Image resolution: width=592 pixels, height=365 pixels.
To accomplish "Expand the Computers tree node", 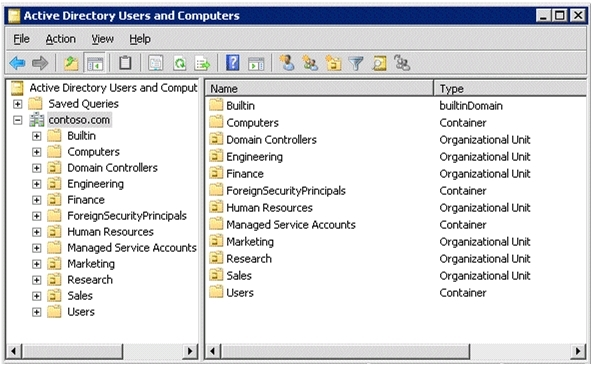I will pos(37,152).
